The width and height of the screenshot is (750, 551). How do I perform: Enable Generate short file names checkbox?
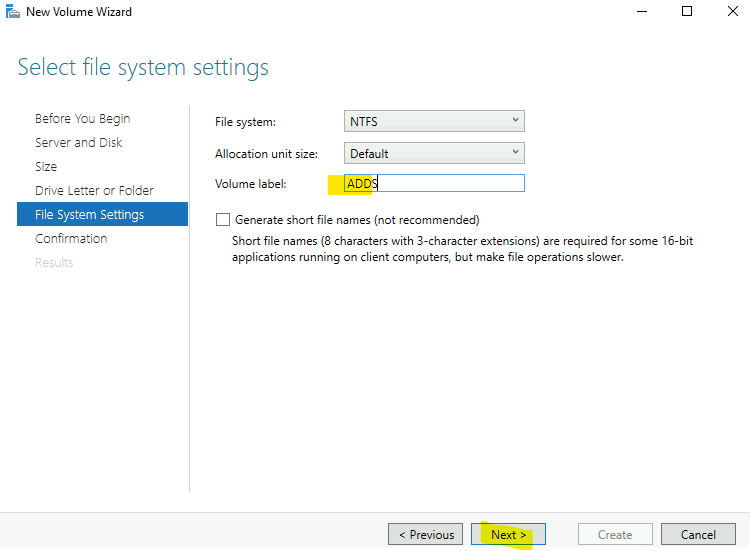[223, 220]
